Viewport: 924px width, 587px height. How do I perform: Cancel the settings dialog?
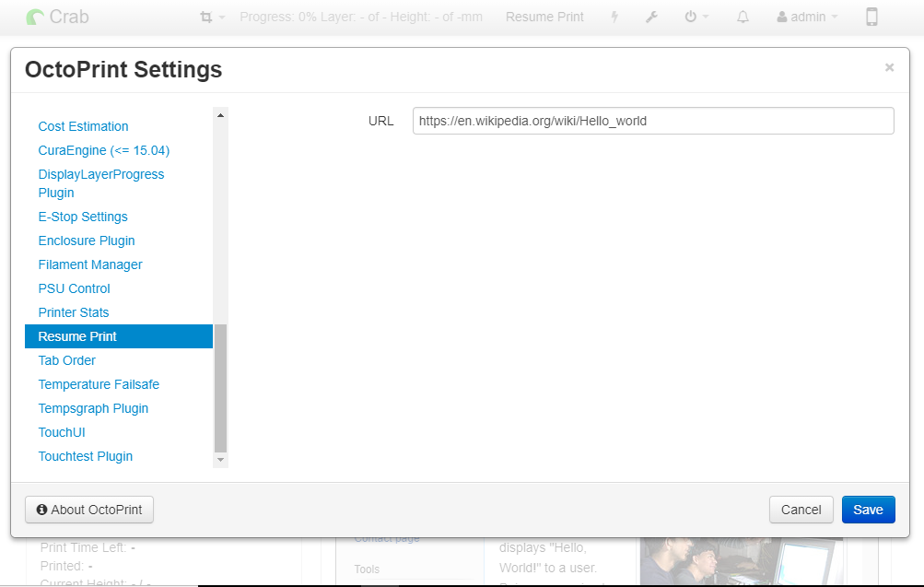pyautogui.click(x=801, y=510)
